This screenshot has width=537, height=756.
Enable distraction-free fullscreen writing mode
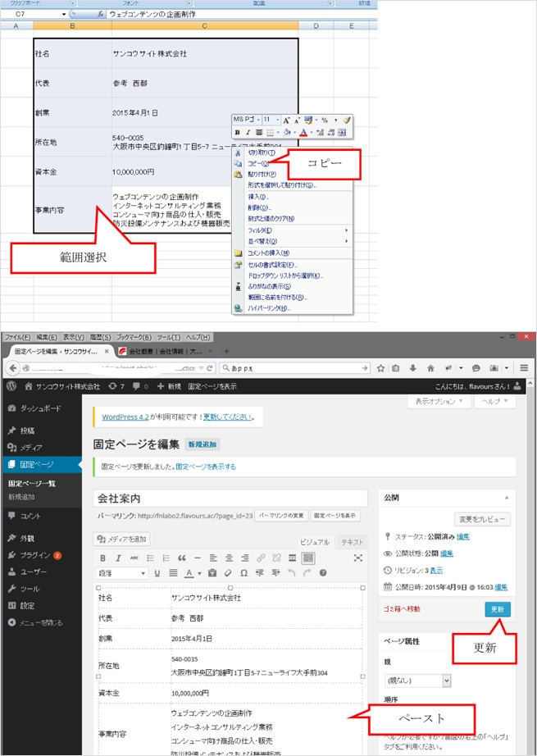pos(357,558)
